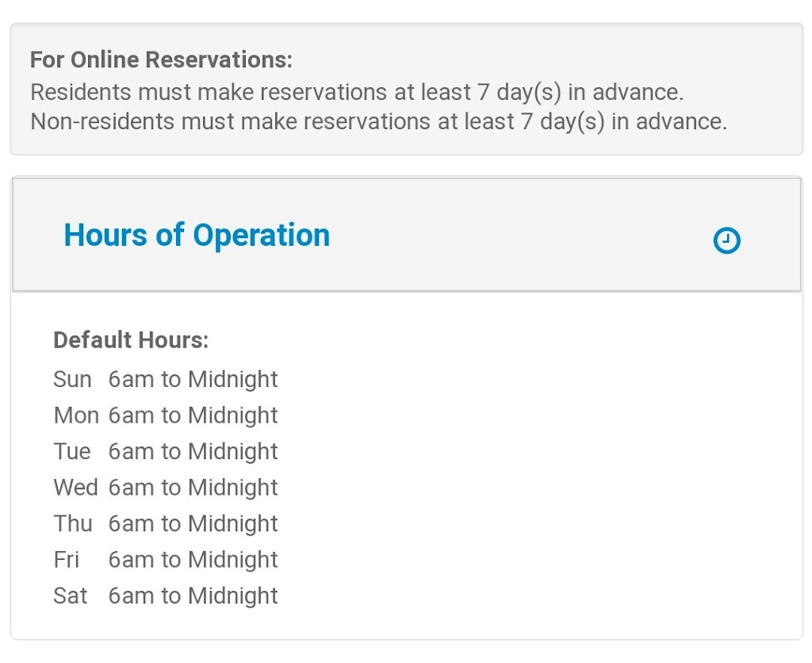Click the Wed day label
Viewport: 812px width, 663px height.
tap(75, 488)
